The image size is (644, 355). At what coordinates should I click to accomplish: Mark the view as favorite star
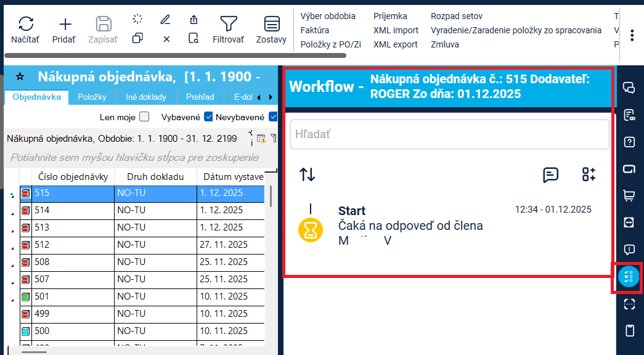[20, 77]
